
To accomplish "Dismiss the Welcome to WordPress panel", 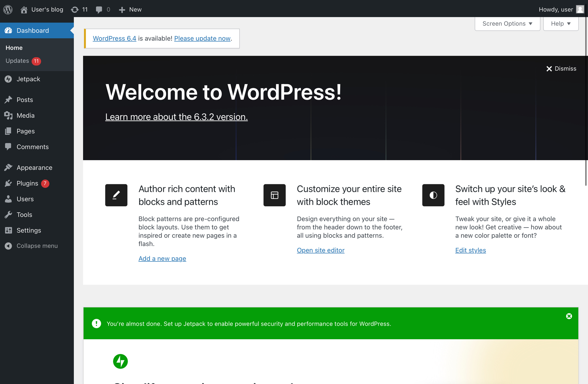I will (561, 69).
